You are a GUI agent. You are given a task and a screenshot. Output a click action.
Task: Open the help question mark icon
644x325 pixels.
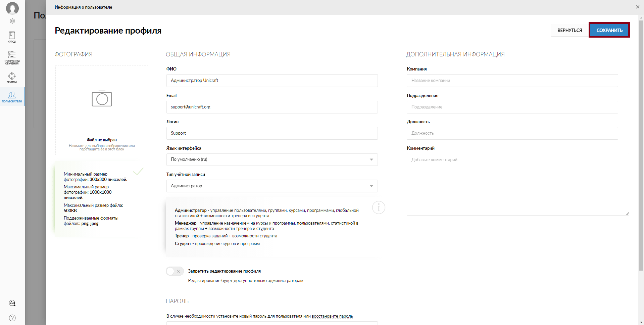click(12, 318)
